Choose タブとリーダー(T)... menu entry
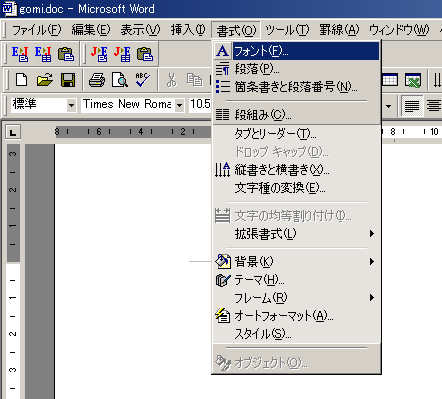Screen dimensions: 442x399 [296, 134]
